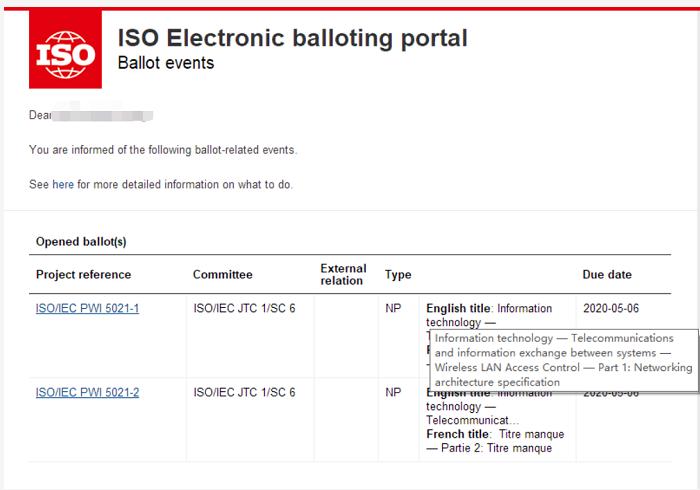The width and height of the screenshot is (700, 490).
Task: Click the ISO Electronic balloting portal heading
Action: [x=292, y=38]
